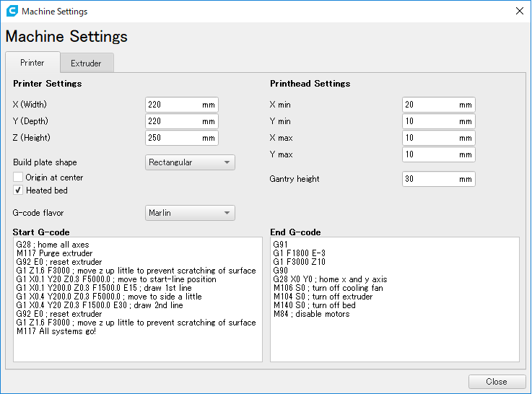Screen dimensions: 532x394
Task: Click 'M106 S0 ; turn off cooling fan' line
Action: (x=328, y=288)
